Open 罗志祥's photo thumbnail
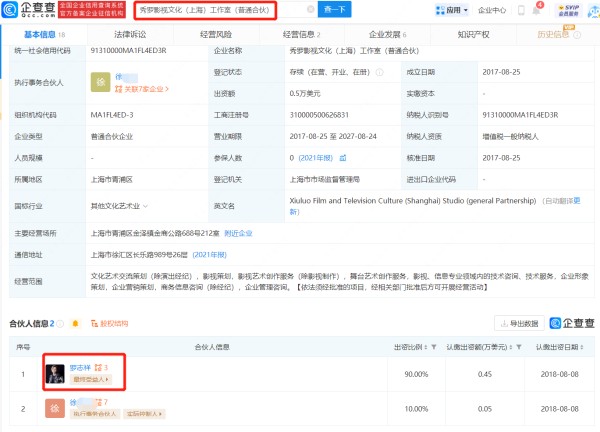 tap(55, 374)
